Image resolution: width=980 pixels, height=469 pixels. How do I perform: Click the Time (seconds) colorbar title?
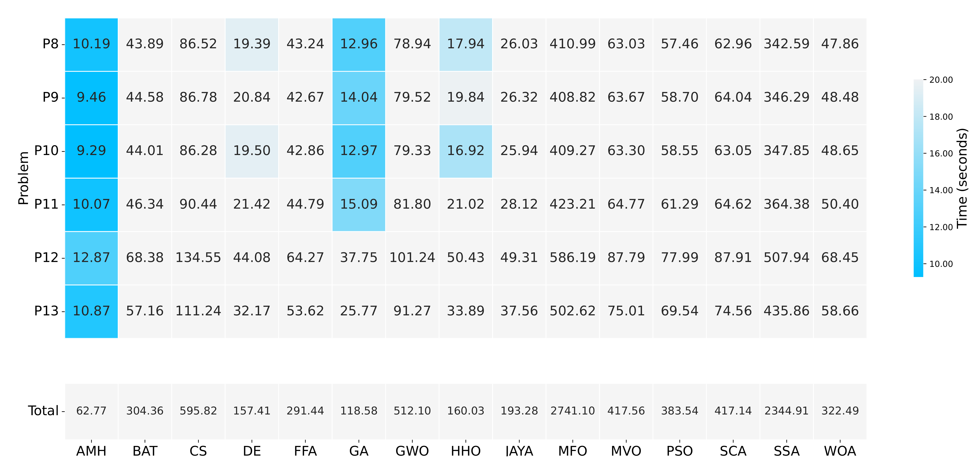962,178
